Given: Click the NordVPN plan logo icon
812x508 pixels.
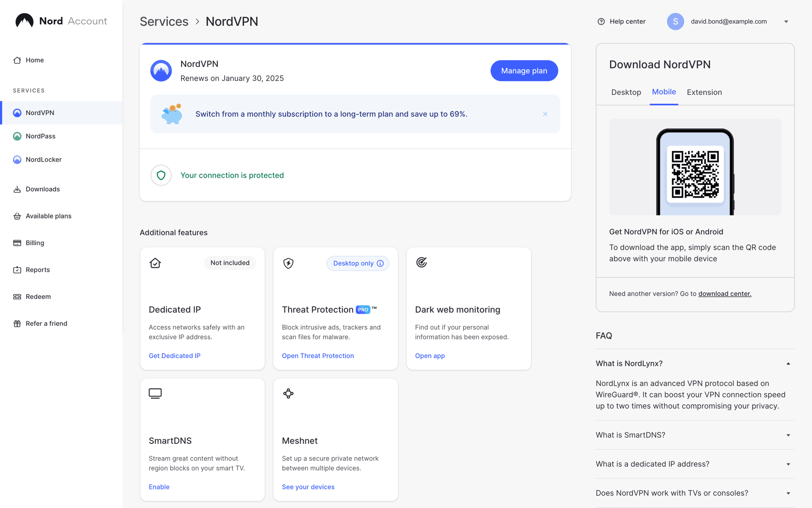Looking at the screenshot, I should click(161, 71).
